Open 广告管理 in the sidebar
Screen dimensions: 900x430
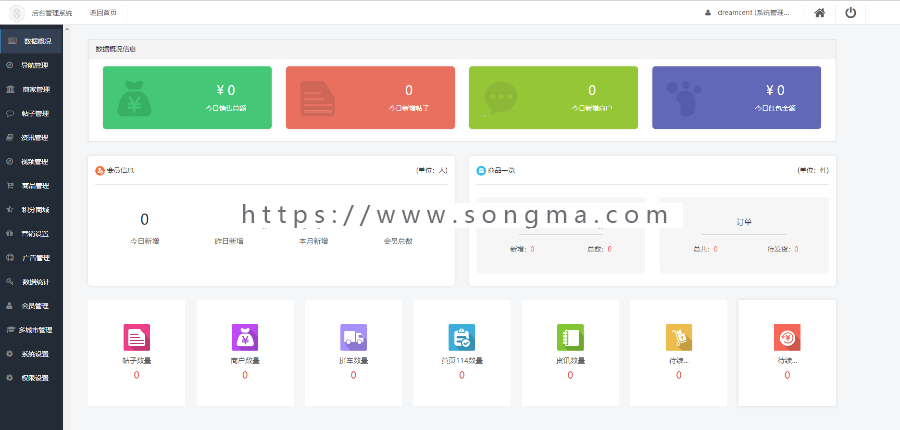(31, 258)
